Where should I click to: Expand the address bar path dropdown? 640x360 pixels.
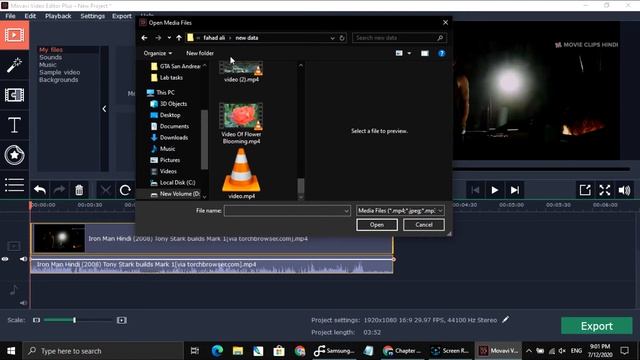(x=332, y=38)
